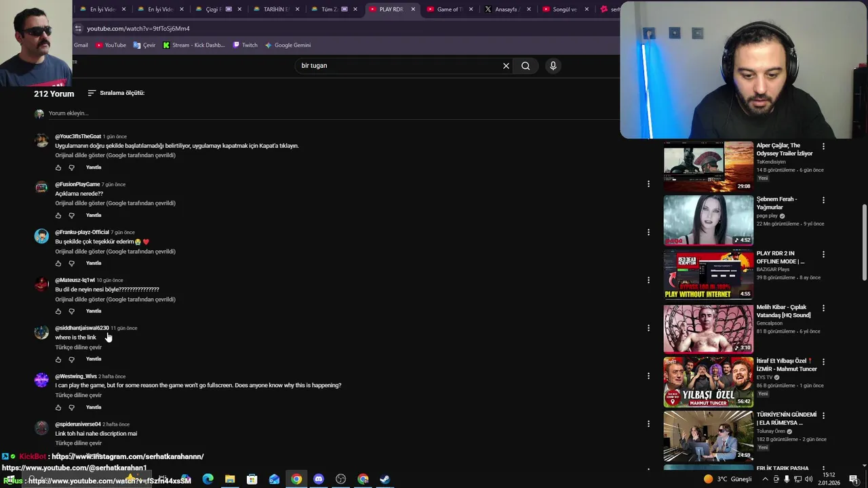
Task: Open the options menu for the @Westwing_Wlvs comment
Action: click(x=648, y=376)
